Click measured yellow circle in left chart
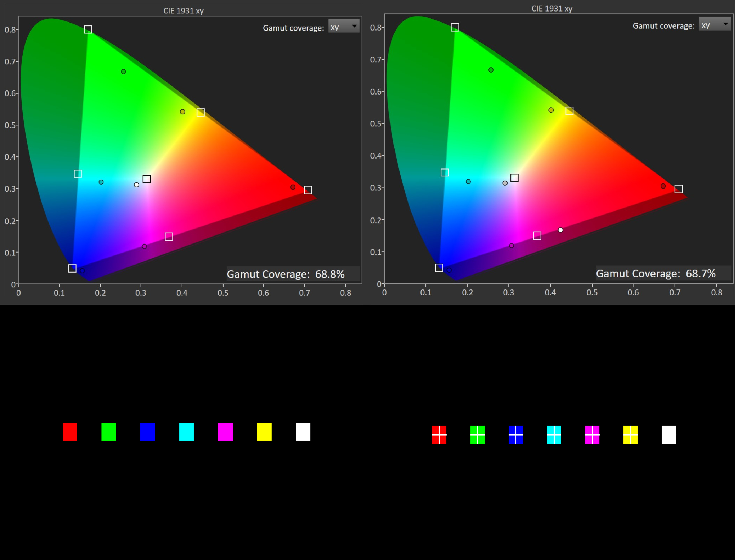Screen dimensions: 735x560 click(x=183, y=112)
